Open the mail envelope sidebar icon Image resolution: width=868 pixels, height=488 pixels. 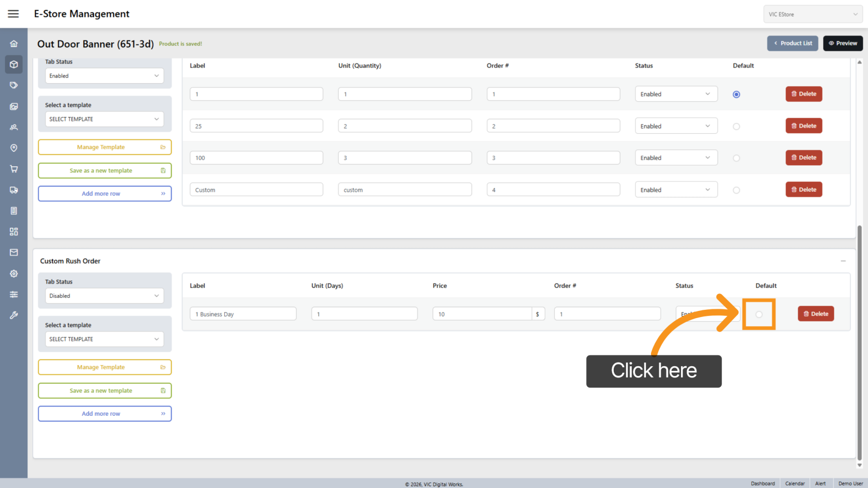[14, 253]
